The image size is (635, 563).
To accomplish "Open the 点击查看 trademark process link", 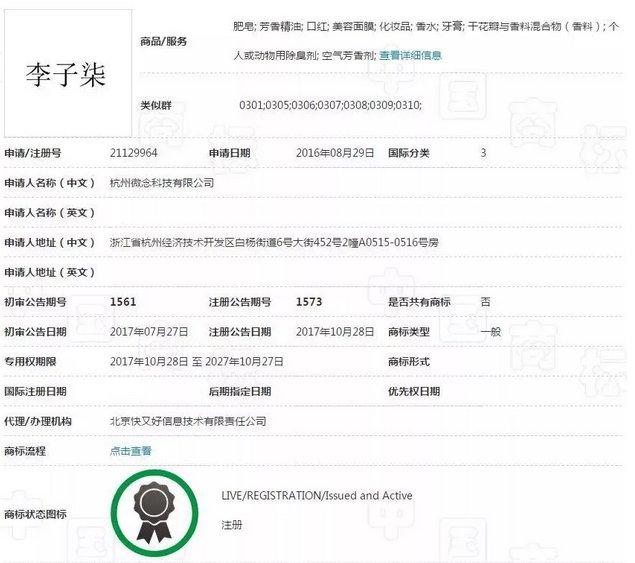I will (130, 451).
